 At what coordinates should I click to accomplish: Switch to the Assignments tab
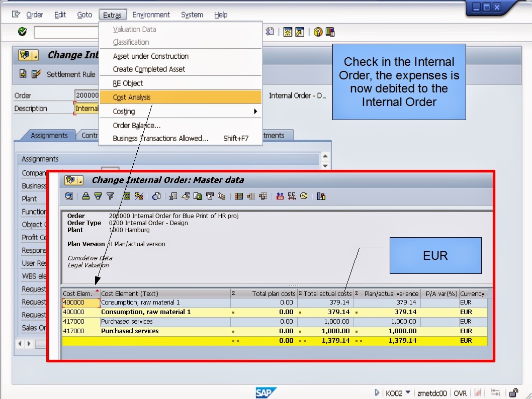(x=49, y=135)
